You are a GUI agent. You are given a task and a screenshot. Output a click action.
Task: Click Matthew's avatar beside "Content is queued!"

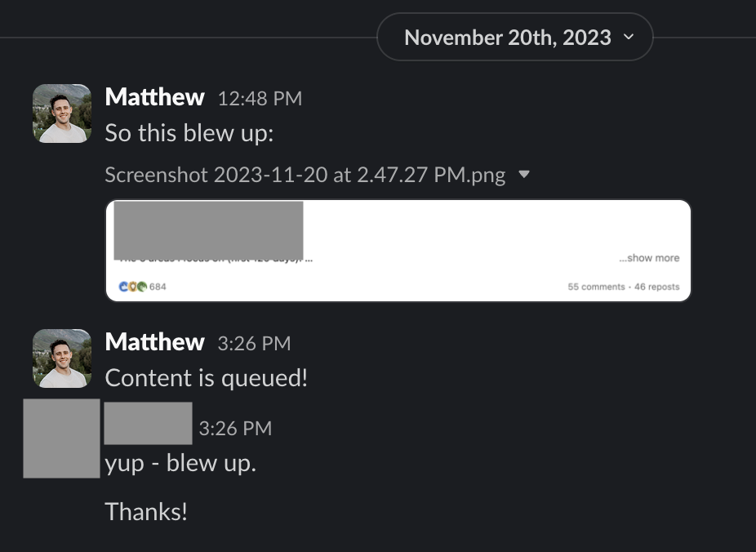[61, 358]
